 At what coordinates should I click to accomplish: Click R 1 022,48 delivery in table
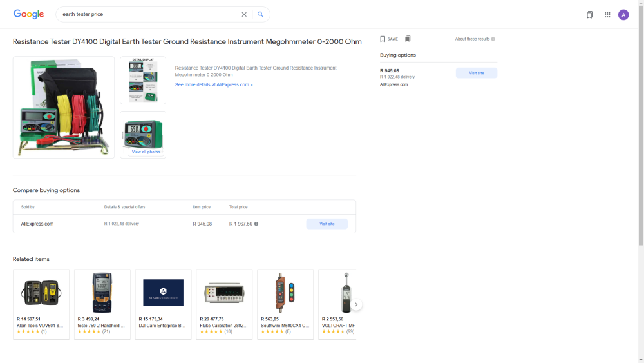[122, 224]
